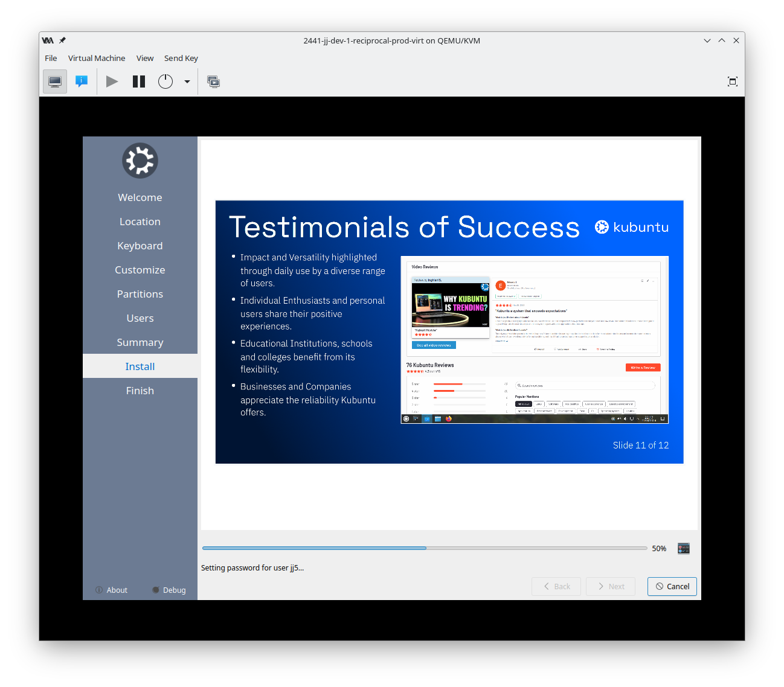Open the View menu
This screenshot has height=687, width=784.
tap(145, 59)
